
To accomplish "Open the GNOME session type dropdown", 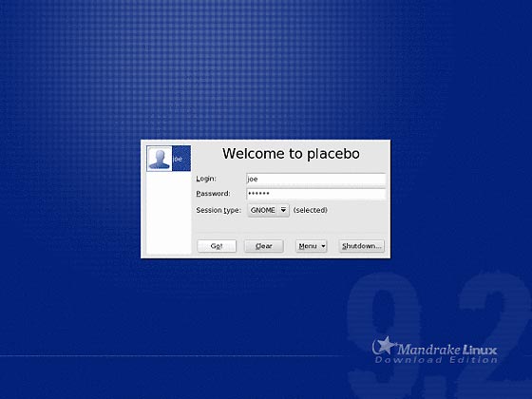I will coord(268,210).
